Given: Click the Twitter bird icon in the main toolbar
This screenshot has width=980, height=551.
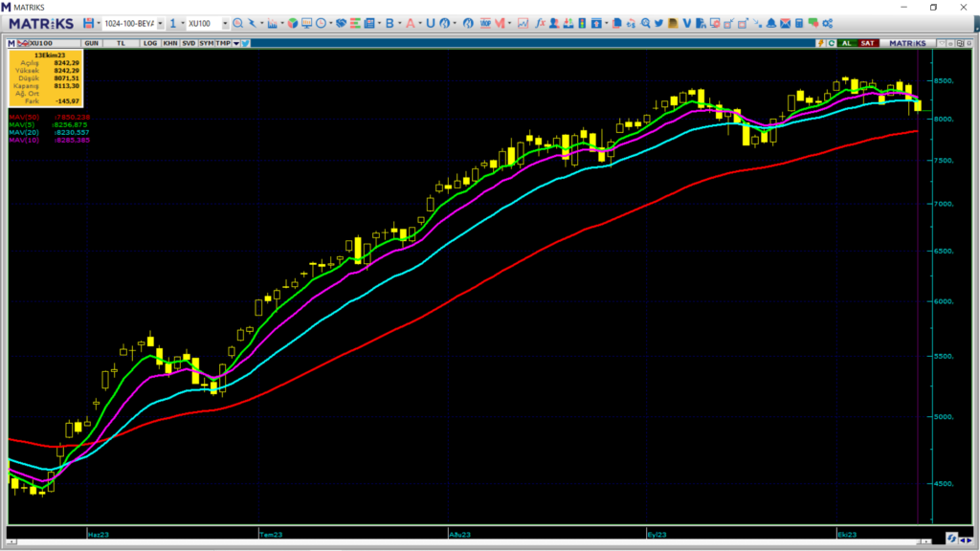Looking at the screenshot, I should [x=658, y=23].
